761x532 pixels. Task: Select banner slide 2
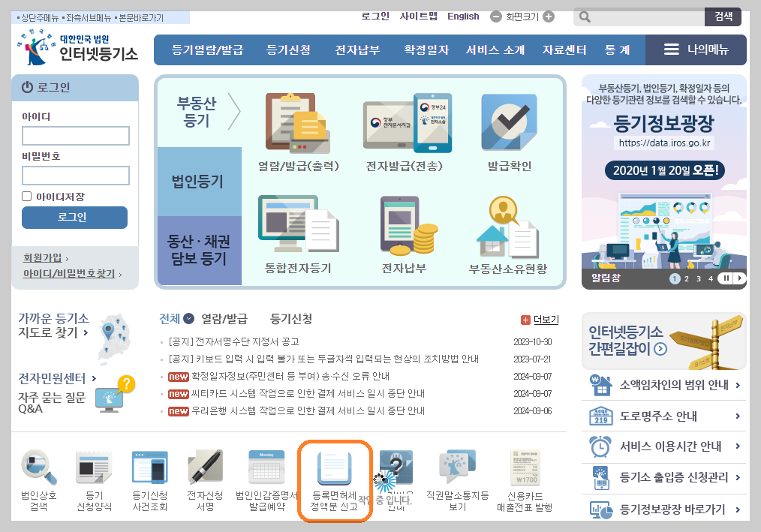pos(686,278)
